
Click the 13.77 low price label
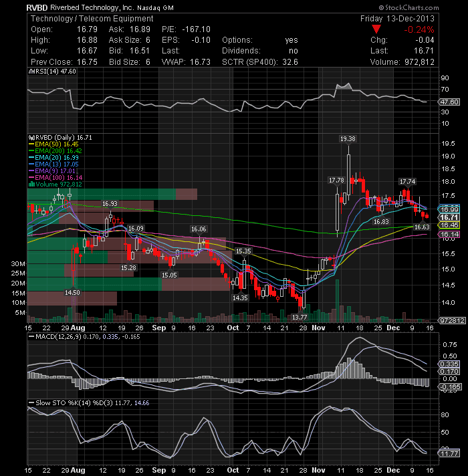tap(300, 318)
